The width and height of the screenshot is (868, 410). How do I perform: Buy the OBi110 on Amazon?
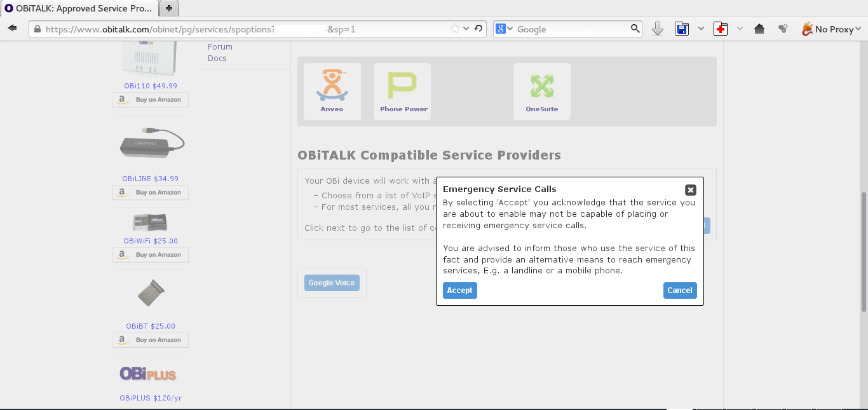(x=151, y=100)
